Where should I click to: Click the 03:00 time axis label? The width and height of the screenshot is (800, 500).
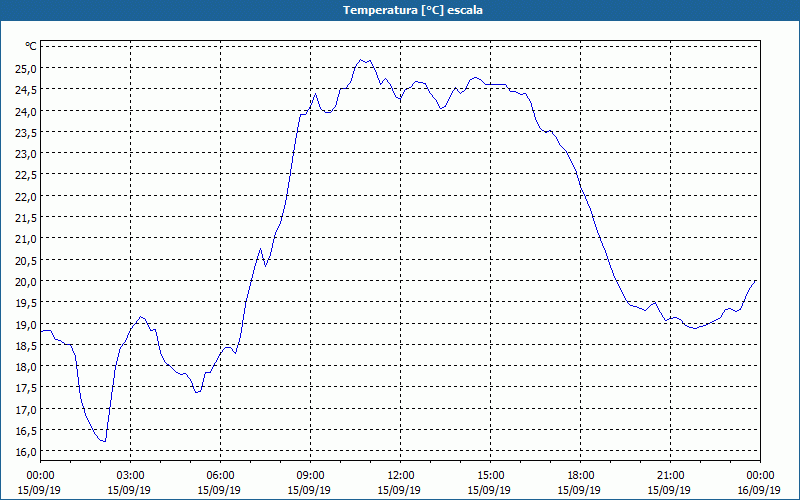(130, 476)
